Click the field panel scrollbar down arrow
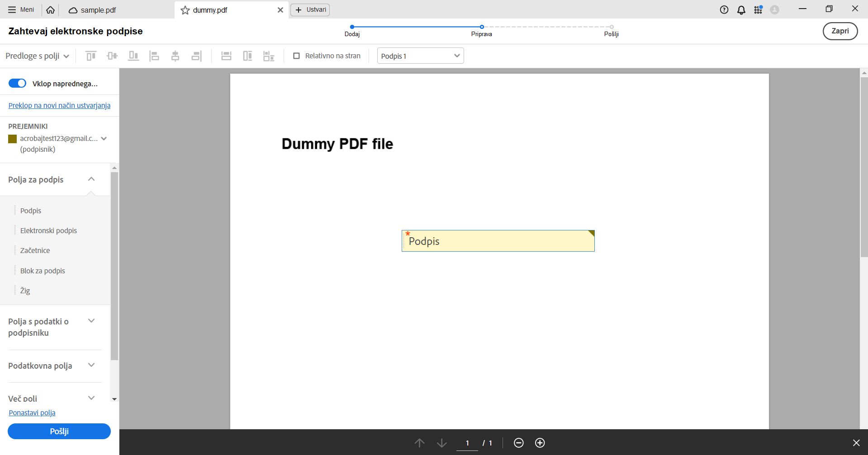The image size is (868, 455). click(x=114, y=399)
